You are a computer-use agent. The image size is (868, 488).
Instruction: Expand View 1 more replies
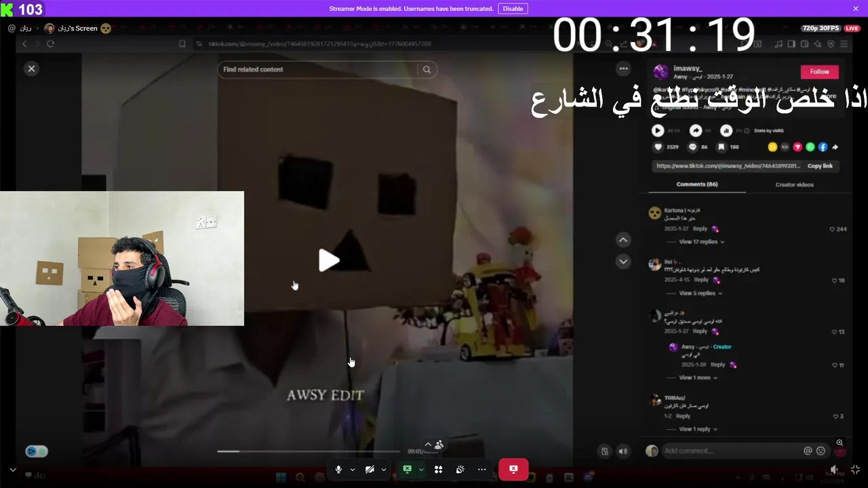click(x=698, y=378)
